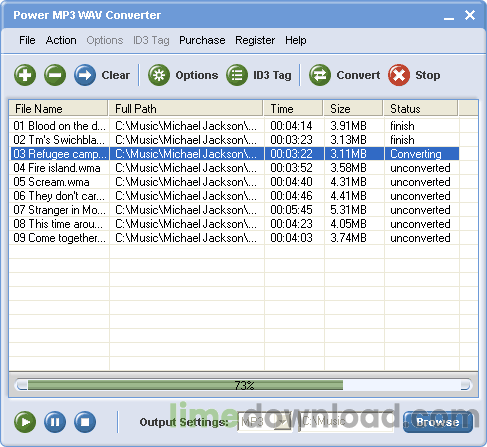This screenshot has width=487, height=447.
Task: Click the green add files plus icon
Action: click(x=25, y=75)
